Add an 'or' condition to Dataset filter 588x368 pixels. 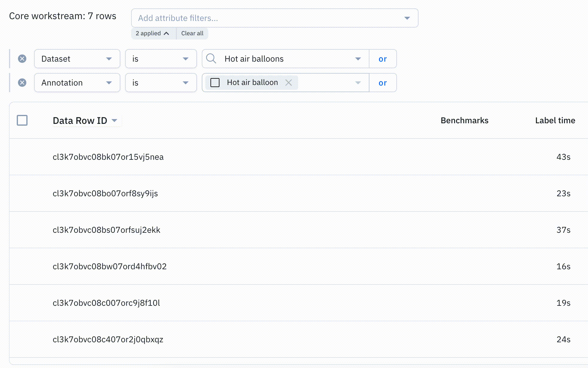tap(383, 59)
